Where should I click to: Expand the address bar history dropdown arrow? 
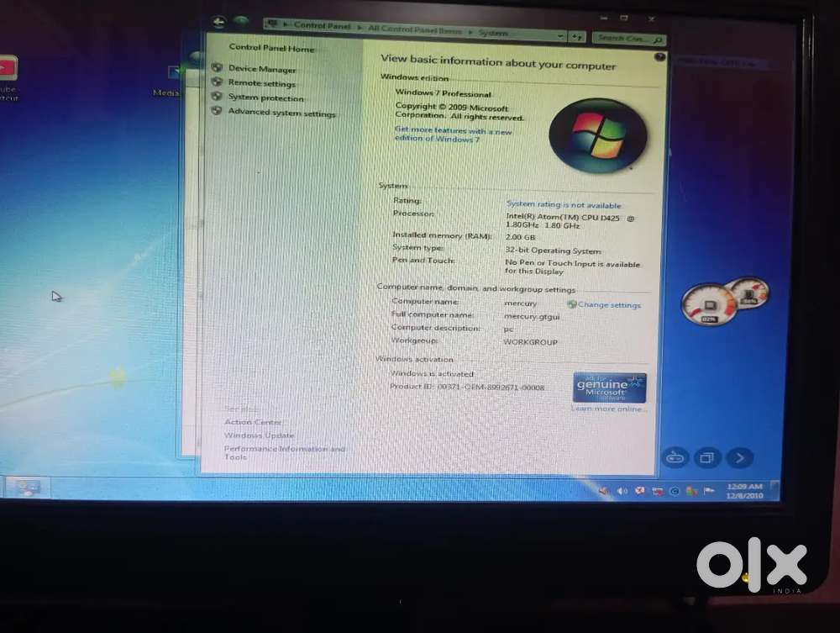[x=561, y=35]
